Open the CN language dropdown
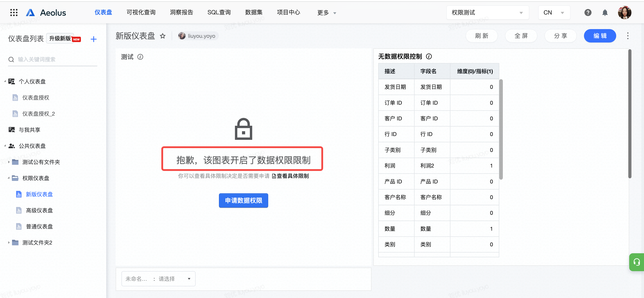 point(554,13)
